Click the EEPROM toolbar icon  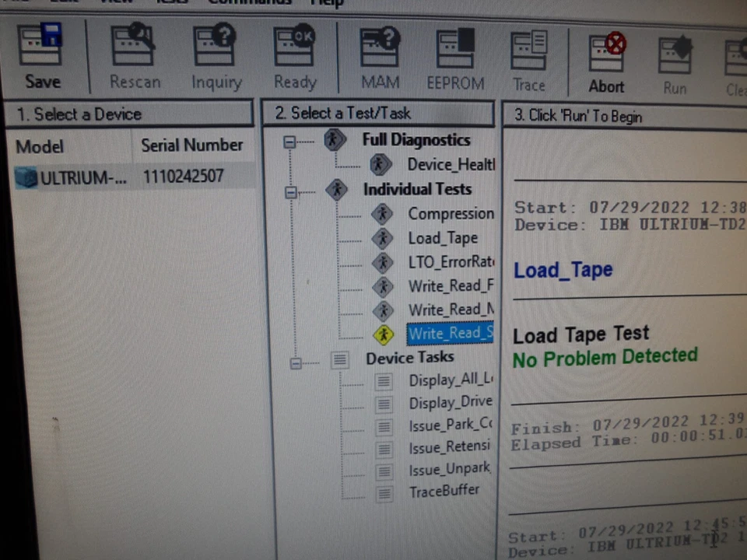(455, 47)
